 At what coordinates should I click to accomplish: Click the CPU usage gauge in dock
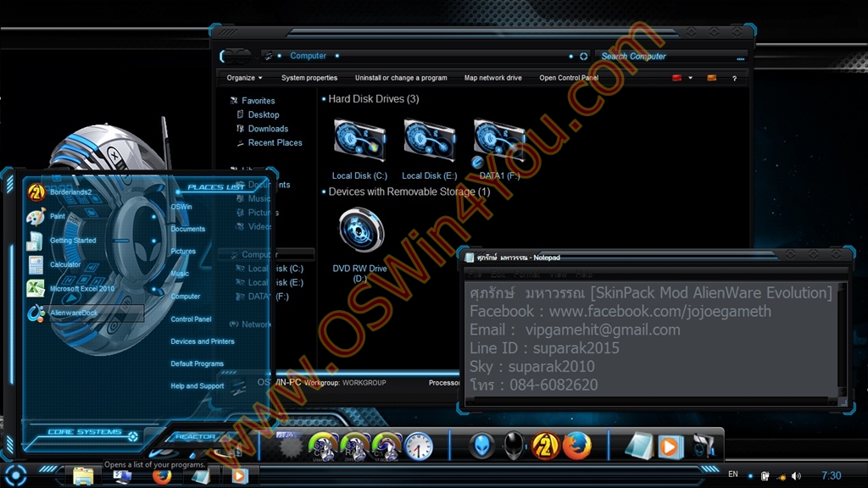(x=323, y=446)
